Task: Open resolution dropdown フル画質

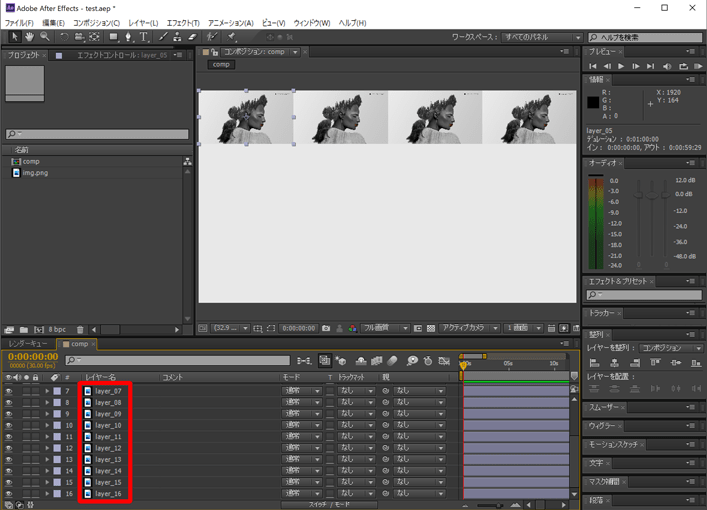Action: [385, 328]
